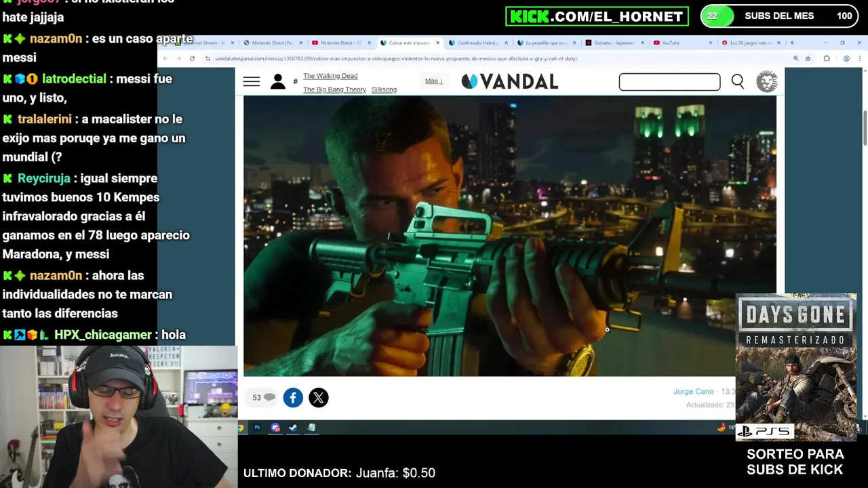Screen dimensions: 868x488
Task: Open Steam from the taskbar
Action: [293, 428]
